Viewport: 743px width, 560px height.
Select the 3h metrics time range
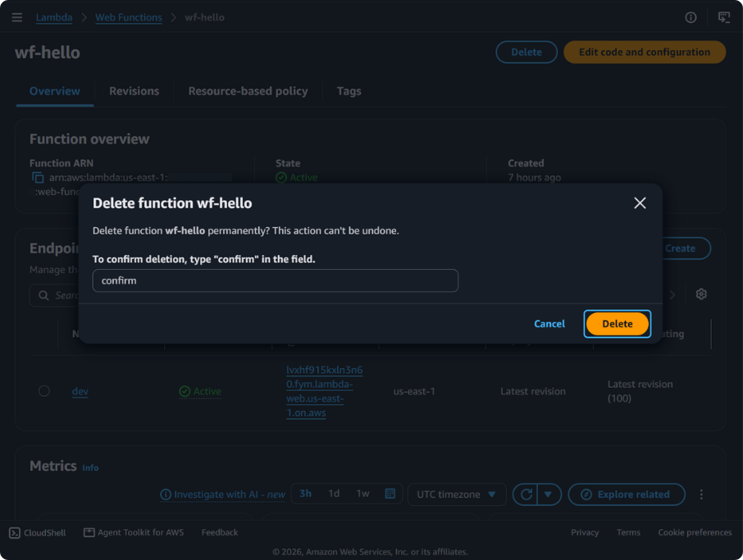(306, 494)
